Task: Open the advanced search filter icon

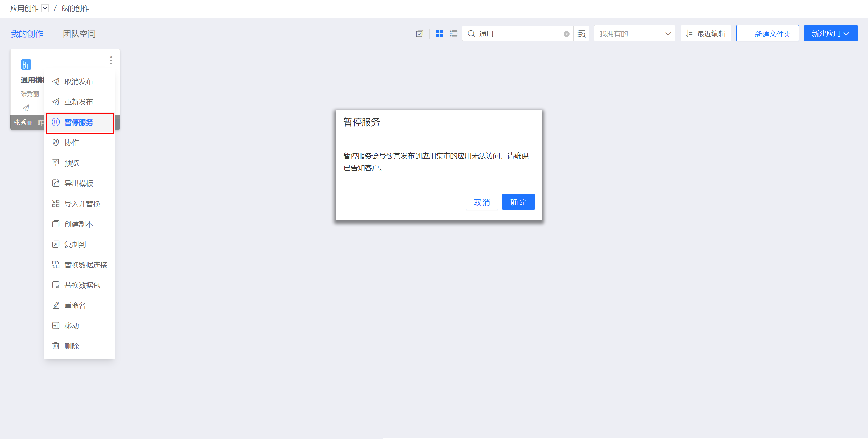Action: point(582,34)
